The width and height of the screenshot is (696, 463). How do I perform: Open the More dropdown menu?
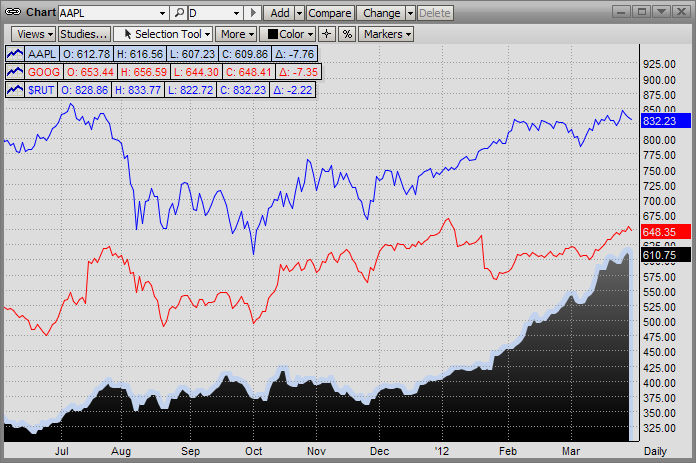point(236,34)
